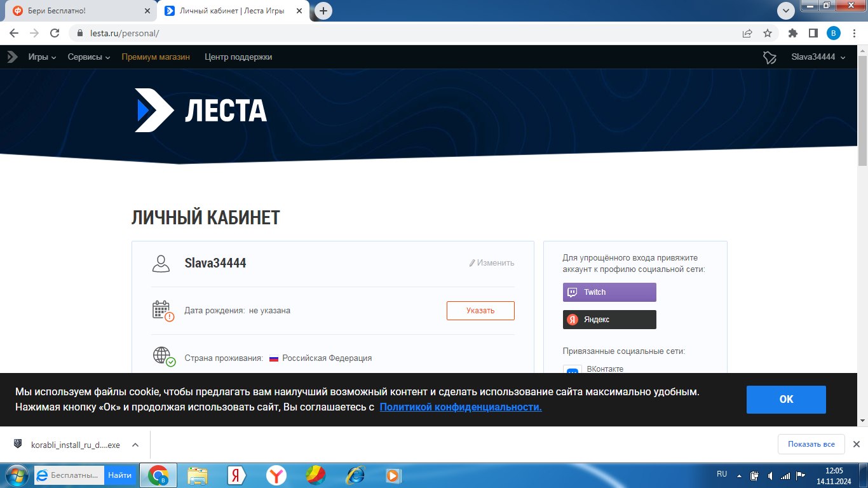Open 'Политикой конфиденциальности' link
This screenshot has width=868, height=488.
(461, 407)
